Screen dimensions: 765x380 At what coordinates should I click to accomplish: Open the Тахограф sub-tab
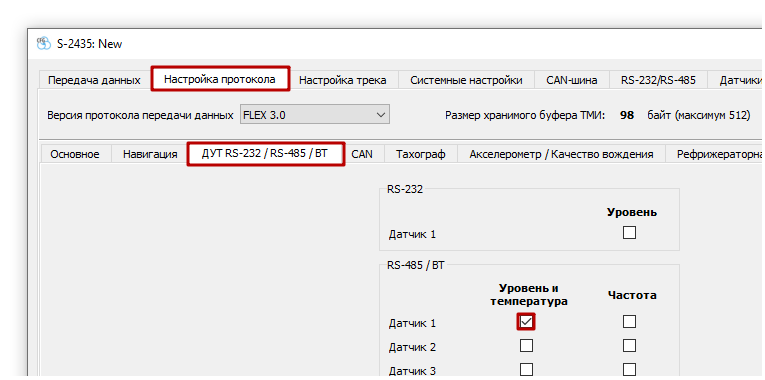tap(421, 154)
